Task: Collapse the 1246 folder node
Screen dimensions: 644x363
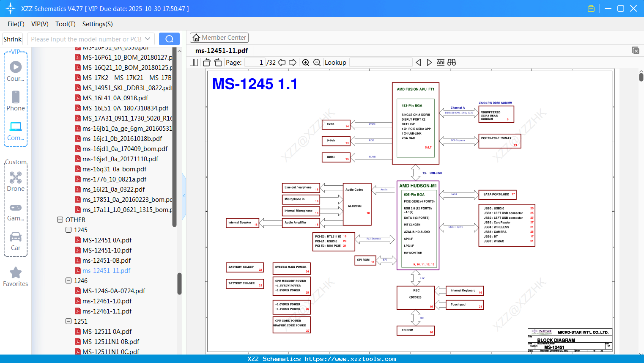Action: 69,281
